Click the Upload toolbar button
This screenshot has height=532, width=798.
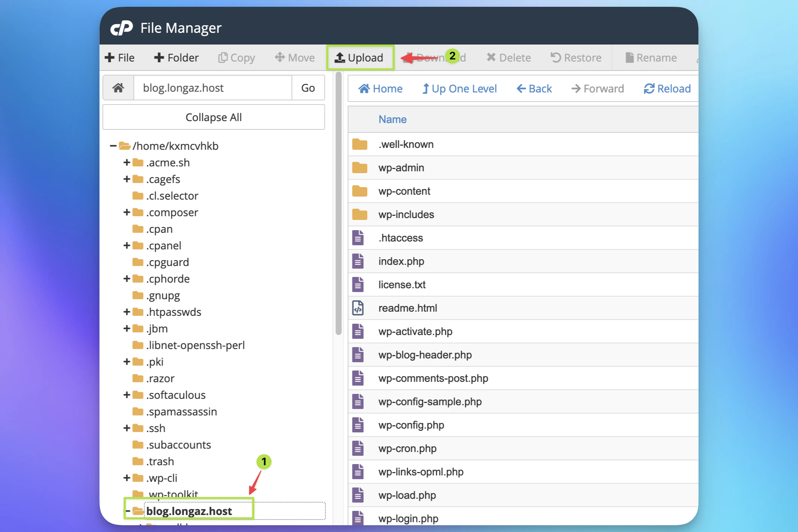click(x=359, y=58)
